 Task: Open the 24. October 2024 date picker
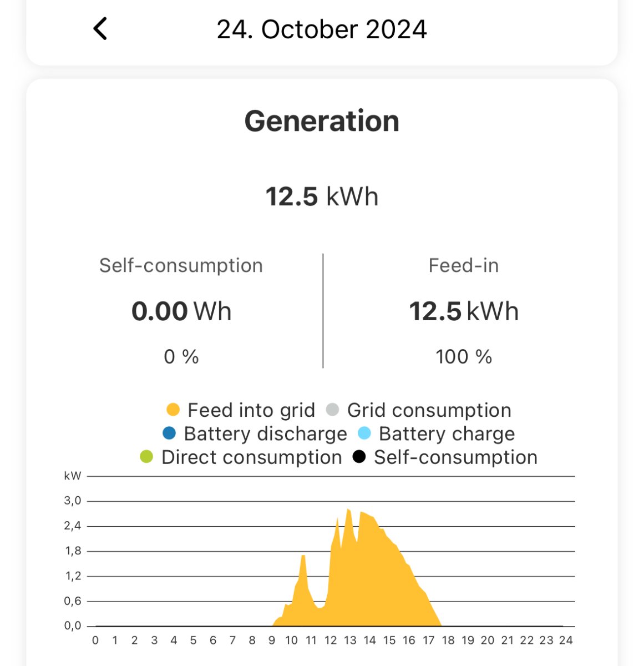322,29
